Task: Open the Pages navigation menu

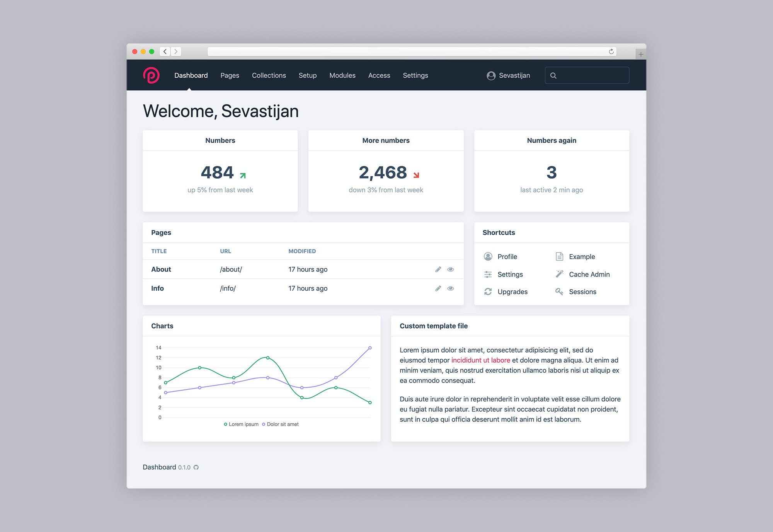Action: [x=230, y=75]
